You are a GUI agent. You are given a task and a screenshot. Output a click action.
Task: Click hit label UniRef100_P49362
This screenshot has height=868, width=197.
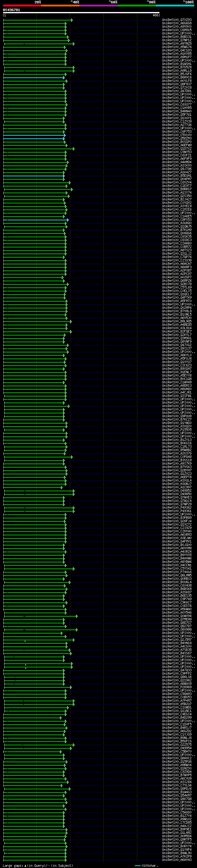pos(177,507)
